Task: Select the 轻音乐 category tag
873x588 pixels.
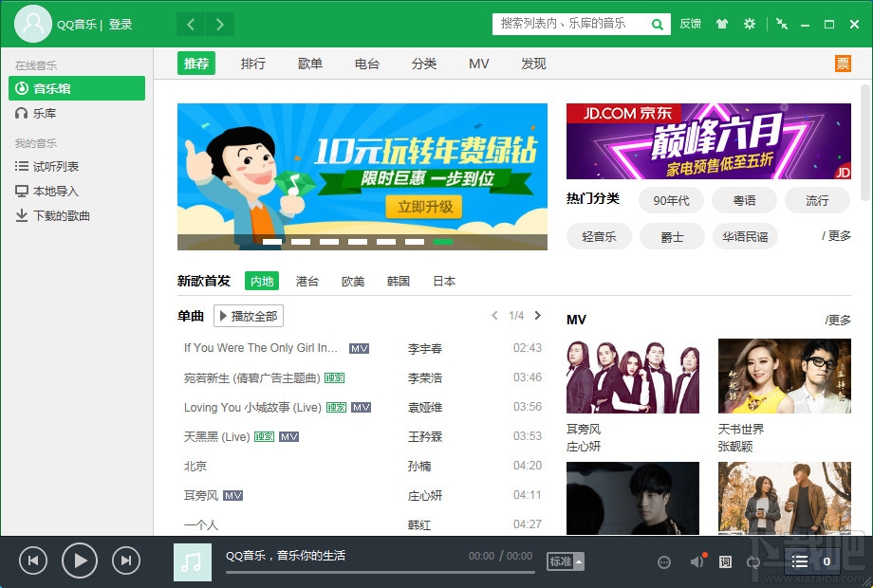Action: pos(599,236)
